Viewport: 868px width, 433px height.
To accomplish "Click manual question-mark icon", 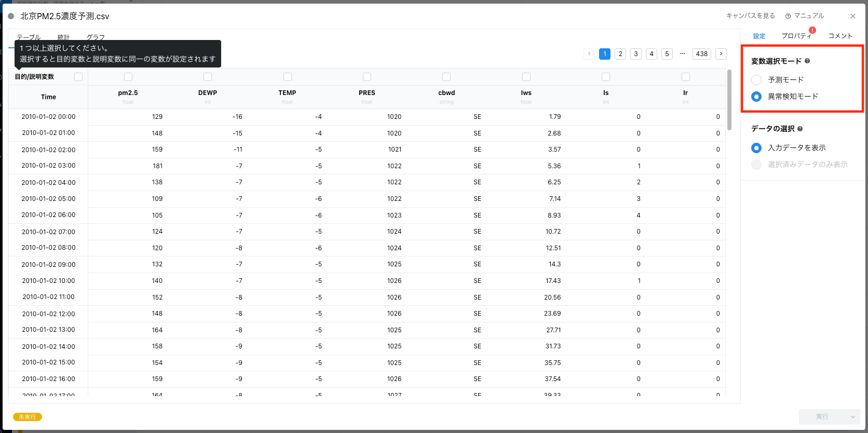I will 788,16.
